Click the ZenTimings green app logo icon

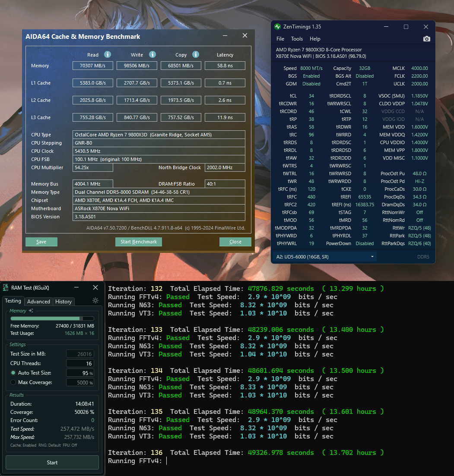click(277, 27)
